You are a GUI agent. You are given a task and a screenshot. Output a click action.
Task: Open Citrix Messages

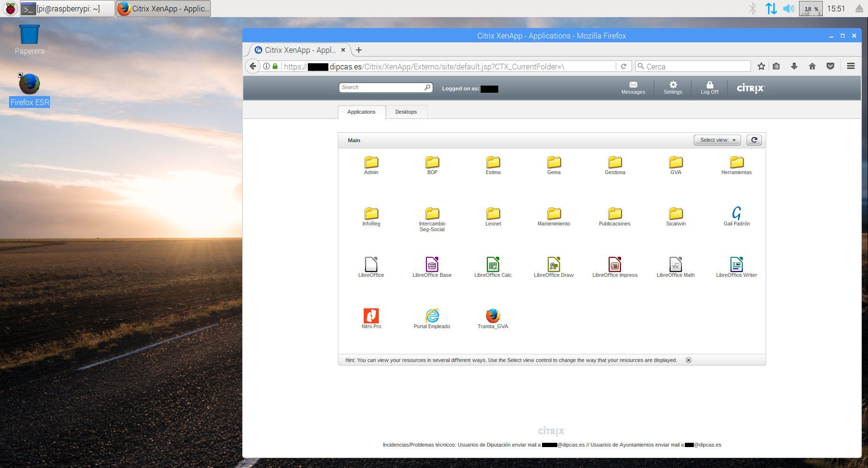tap(633, 88)
